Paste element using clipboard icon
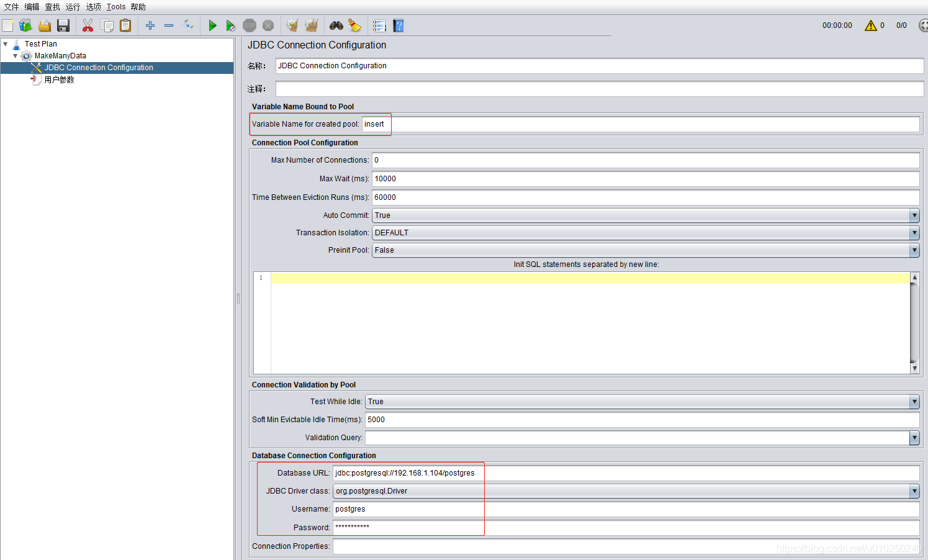 [125, 25]
